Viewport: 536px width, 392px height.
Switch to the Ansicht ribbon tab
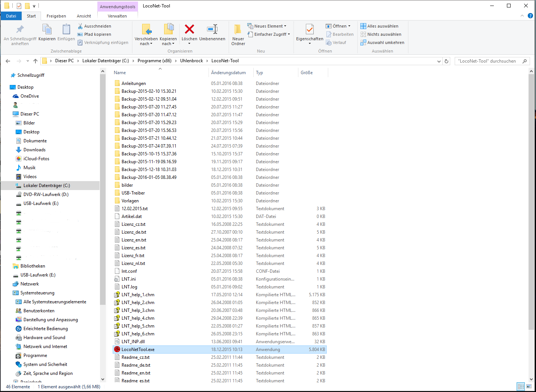84,16
